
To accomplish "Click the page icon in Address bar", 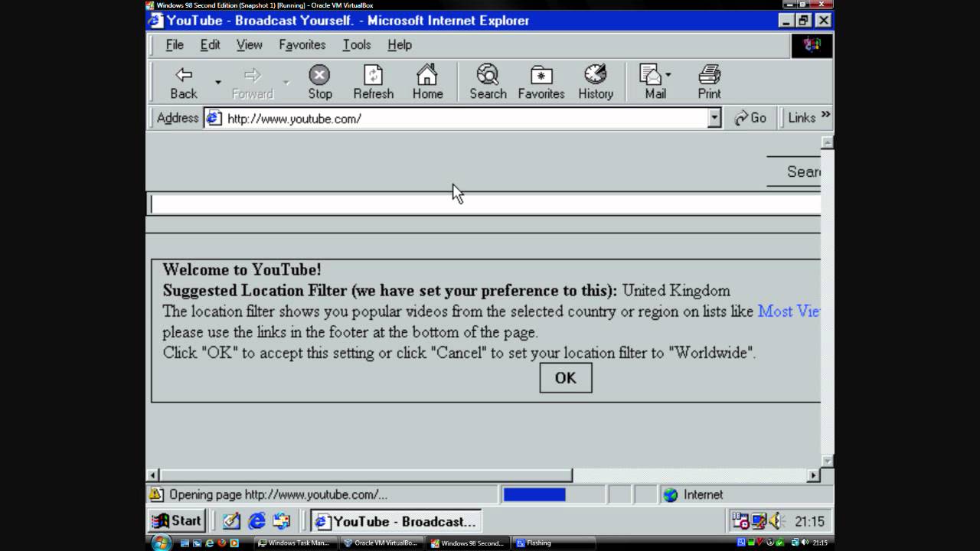I will [214, 118].
